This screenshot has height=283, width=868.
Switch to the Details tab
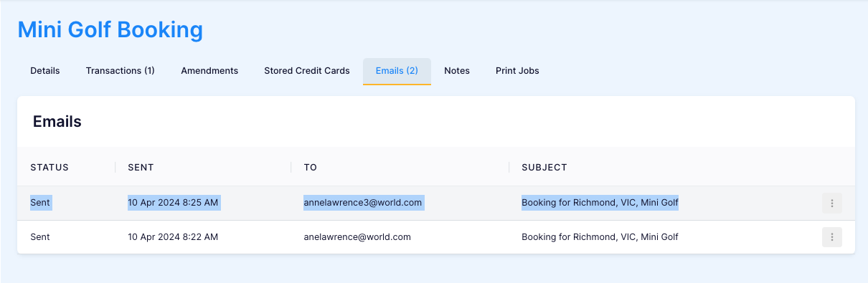point(45,71)
